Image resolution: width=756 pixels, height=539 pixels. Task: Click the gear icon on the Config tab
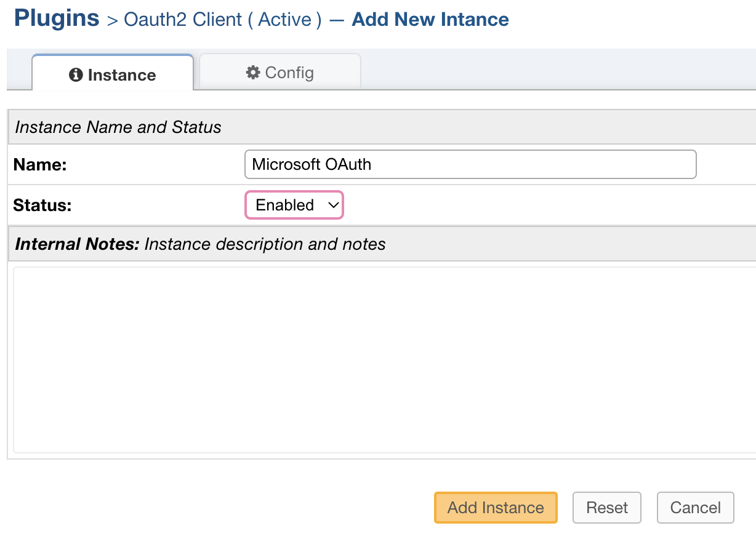[252, 72]
